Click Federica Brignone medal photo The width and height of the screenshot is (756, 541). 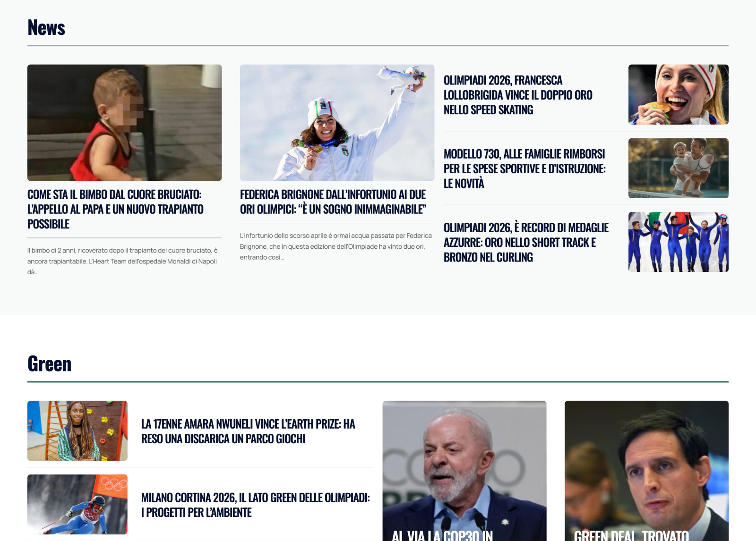pyautogui.click(x=337, y=123)
